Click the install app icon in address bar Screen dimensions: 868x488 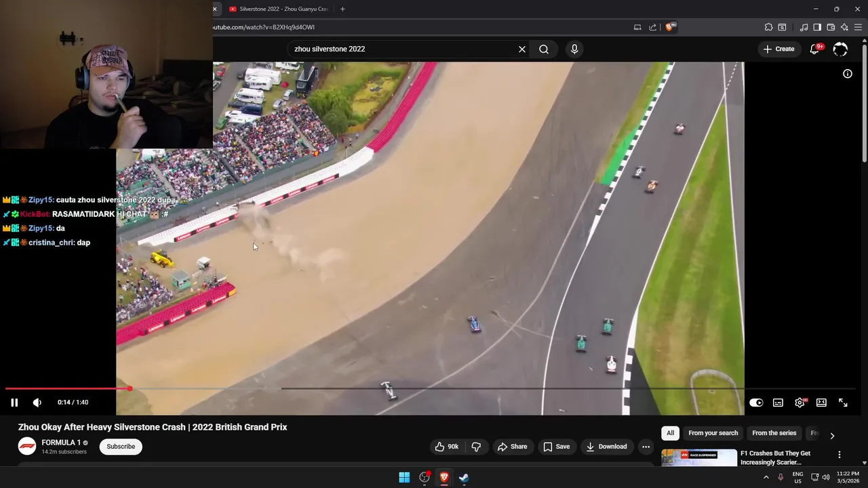pyautogui.click(x=637, y=27)
